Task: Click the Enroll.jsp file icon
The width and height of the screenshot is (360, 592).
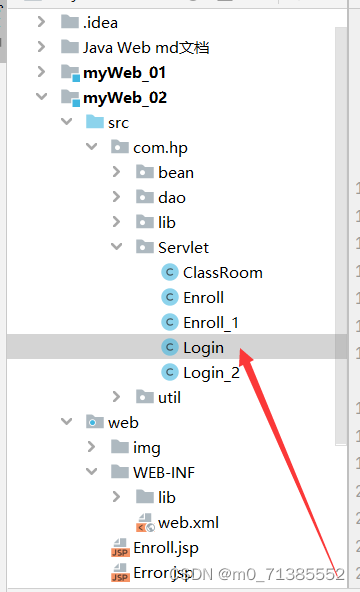Action: pyautogui.click(x=120, y=548)
